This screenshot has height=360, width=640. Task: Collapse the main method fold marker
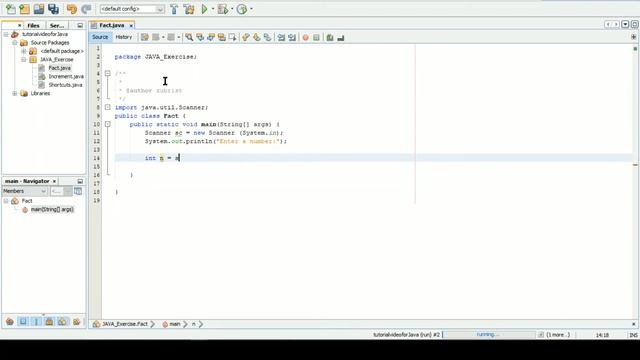click(108, 124)
